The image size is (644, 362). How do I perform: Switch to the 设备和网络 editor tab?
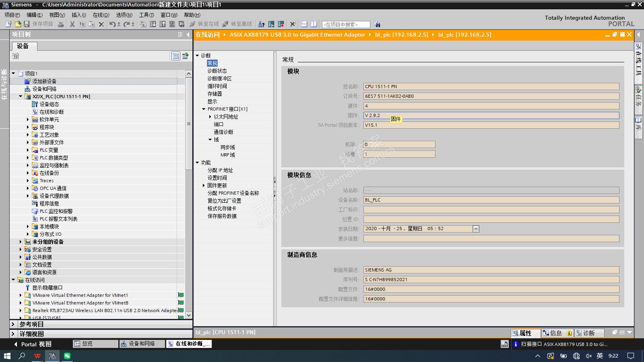tap(142, 344)
